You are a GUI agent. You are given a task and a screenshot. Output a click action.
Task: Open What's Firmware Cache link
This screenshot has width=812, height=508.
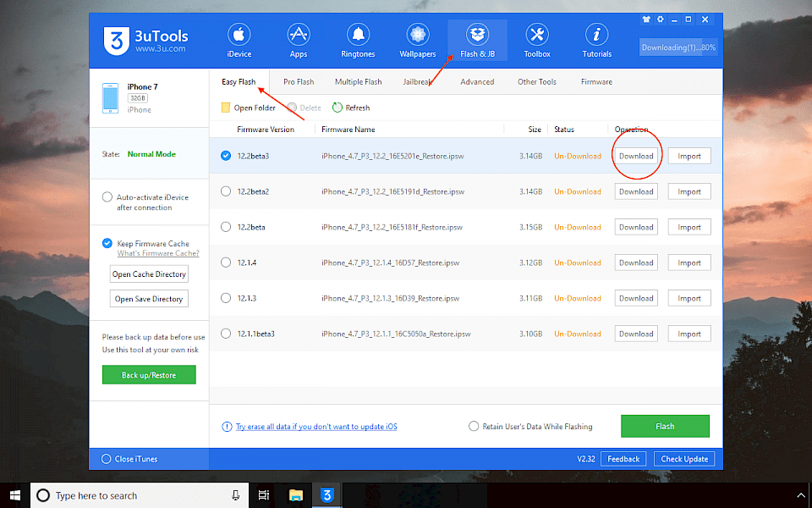tap(158, 253)
